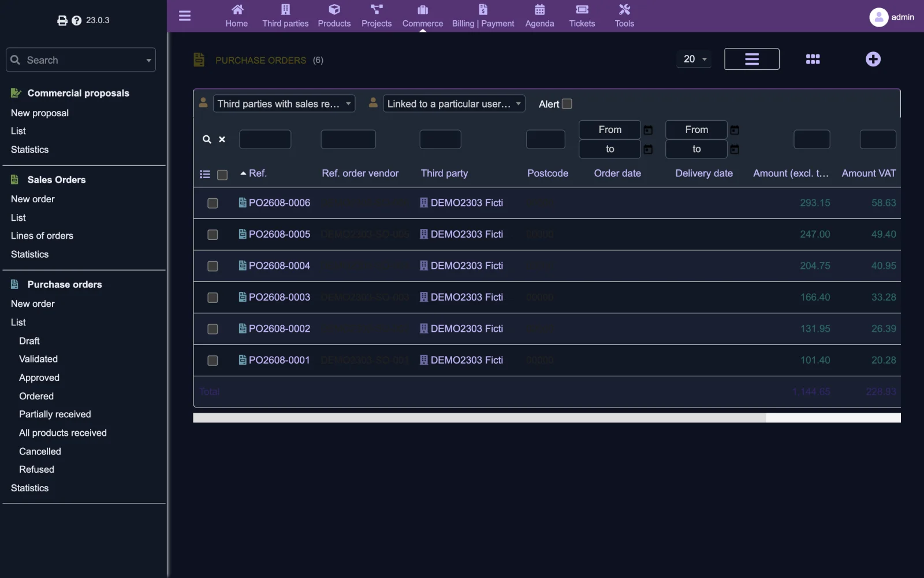Open the Commerce menu

coord(423,16)
